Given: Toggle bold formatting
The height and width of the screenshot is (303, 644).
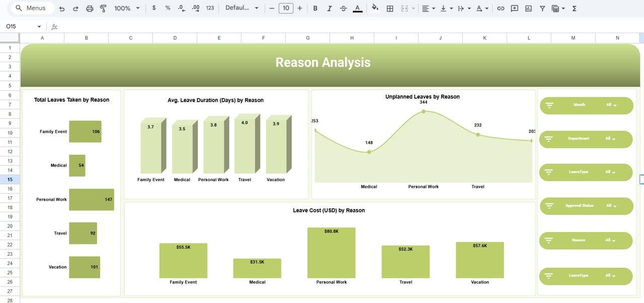Looking at the screenshot, I should (x=315, y=8).
